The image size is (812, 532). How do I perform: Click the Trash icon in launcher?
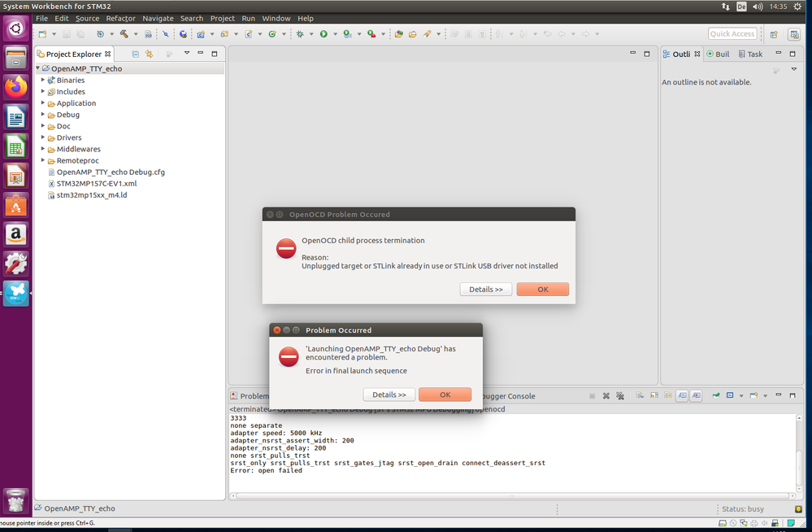point(16,501)
